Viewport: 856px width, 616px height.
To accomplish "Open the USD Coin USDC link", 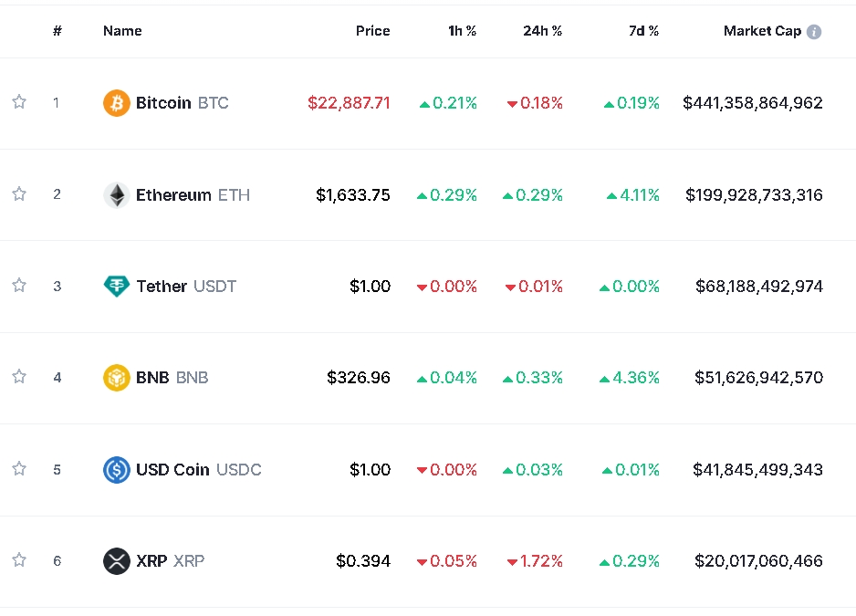I will [x=198, y=470].
